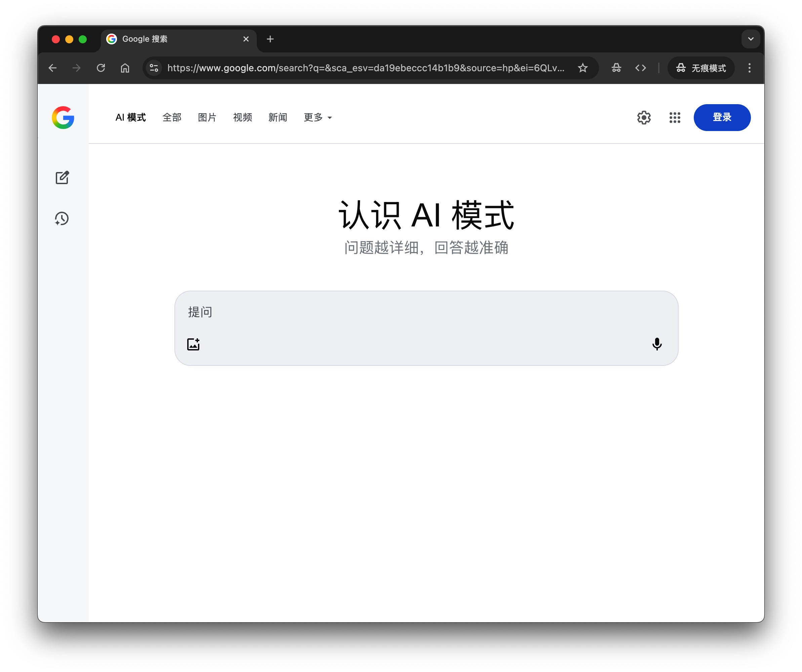
Task: Open Chrome three-dot menu
Action: pyautogui.click(x=749, y=68)
